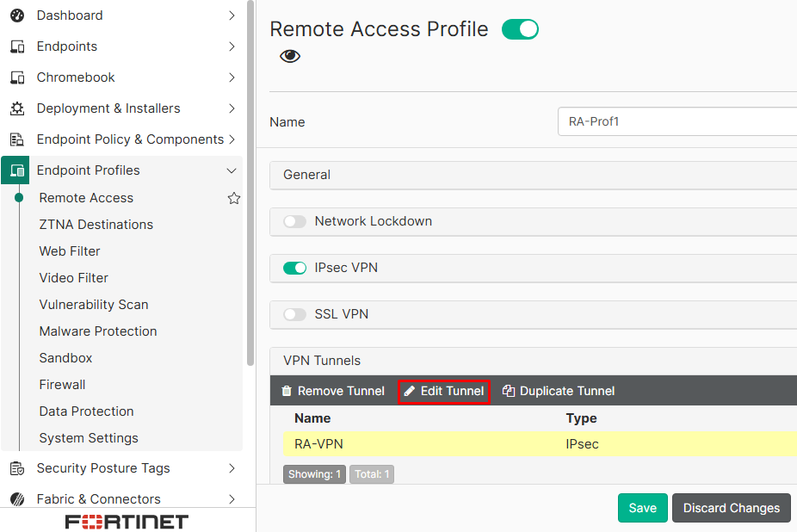Image resolution: width=797 pixels, height=532 pixels.
Task: Enable Network Lockdown
Action: (x=294, y=221)
